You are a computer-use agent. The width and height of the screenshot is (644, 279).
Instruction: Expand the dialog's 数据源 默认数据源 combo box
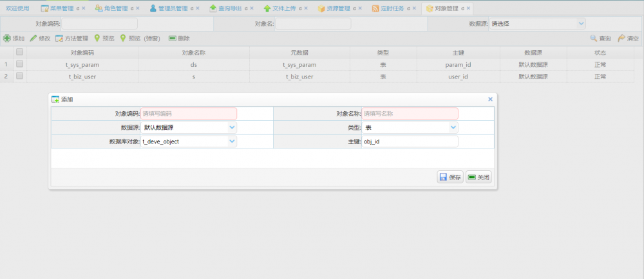click(x=232, y=127)
